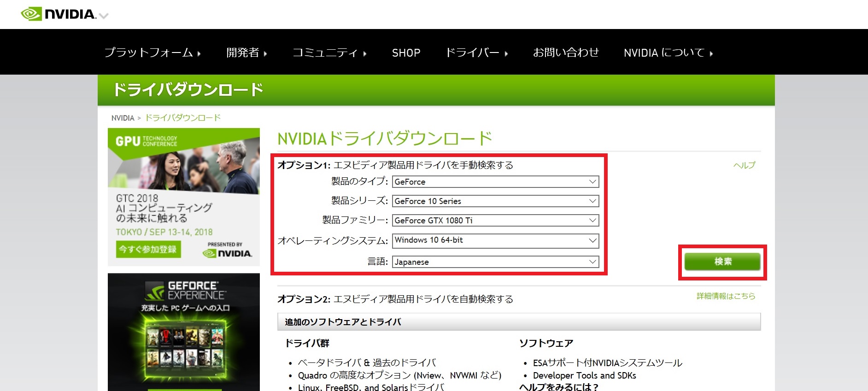Click the 今すぐ参加登録 button on GTC banner
868x391 pixels.
coord(148,249)
